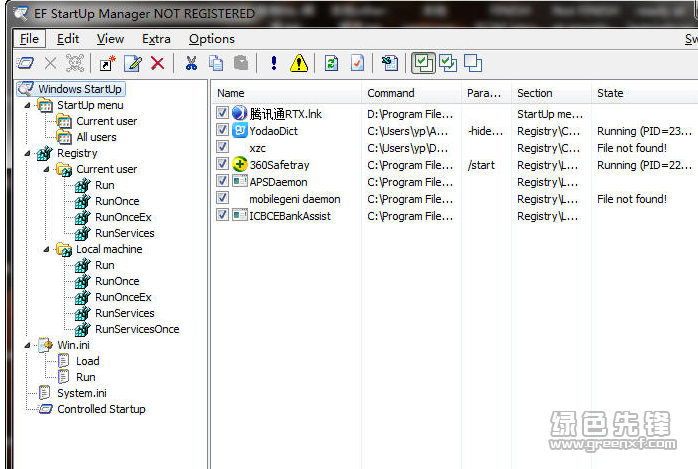Select the mobilegeni daemon list entry
The image size is (698, 469).
pyautogui.click(x=295, y=199)
